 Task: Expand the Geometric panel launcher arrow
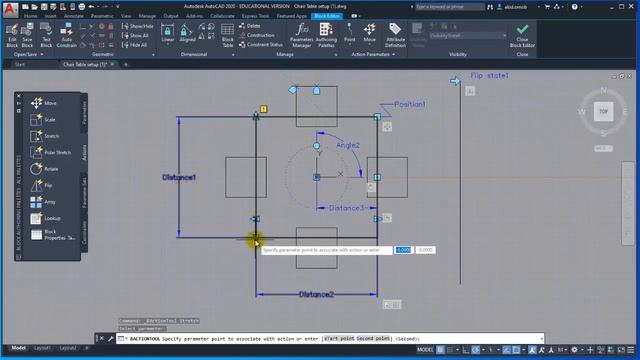153,55
